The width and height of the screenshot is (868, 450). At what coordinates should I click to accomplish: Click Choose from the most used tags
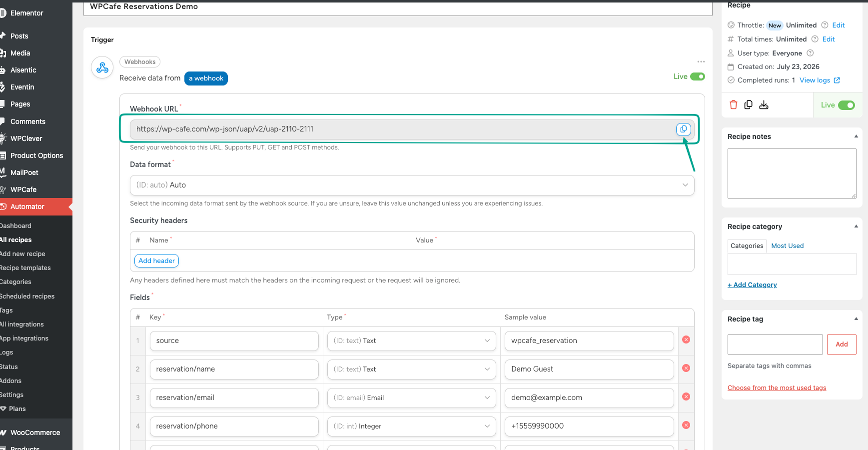(x=777, y=387)
